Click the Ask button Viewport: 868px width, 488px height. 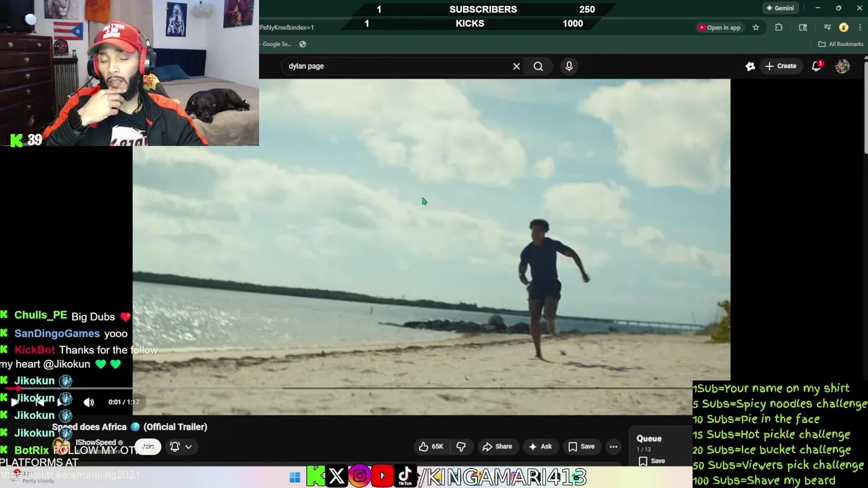click(x=540, y=447)
